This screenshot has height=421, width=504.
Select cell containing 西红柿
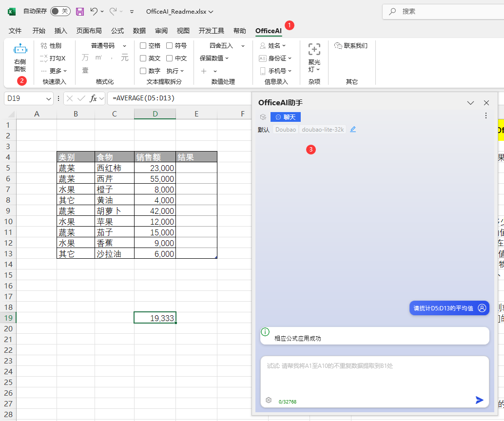[115, 168]
